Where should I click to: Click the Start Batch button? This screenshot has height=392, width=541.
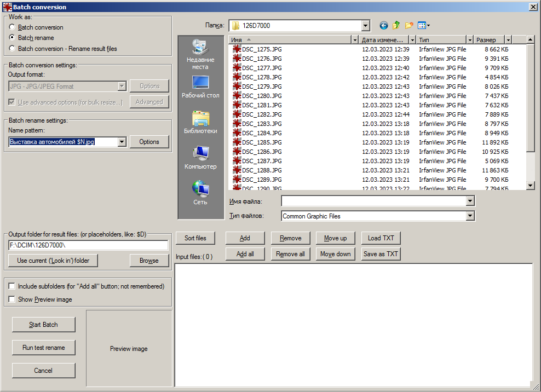click(x=43, y=325)
